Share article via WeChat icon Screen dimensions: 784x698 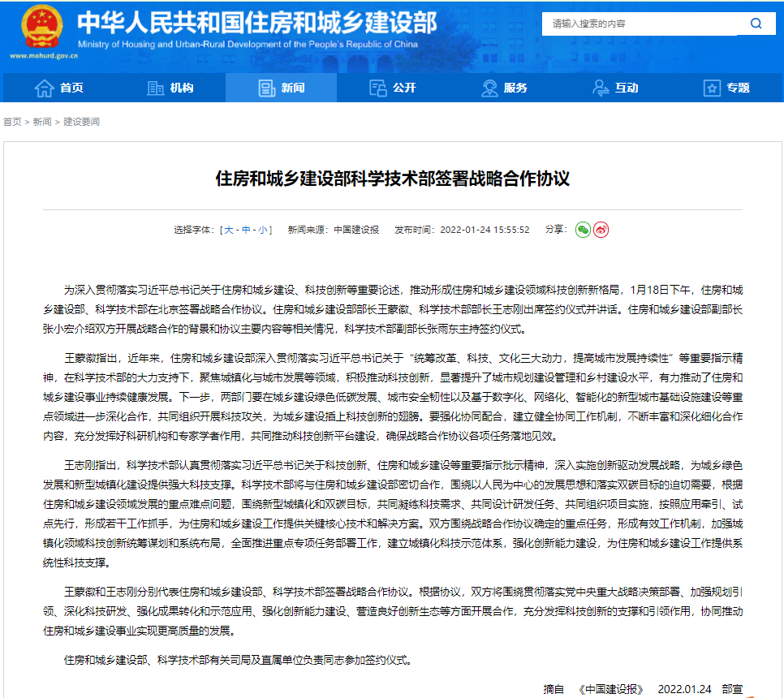coord(583,230)
